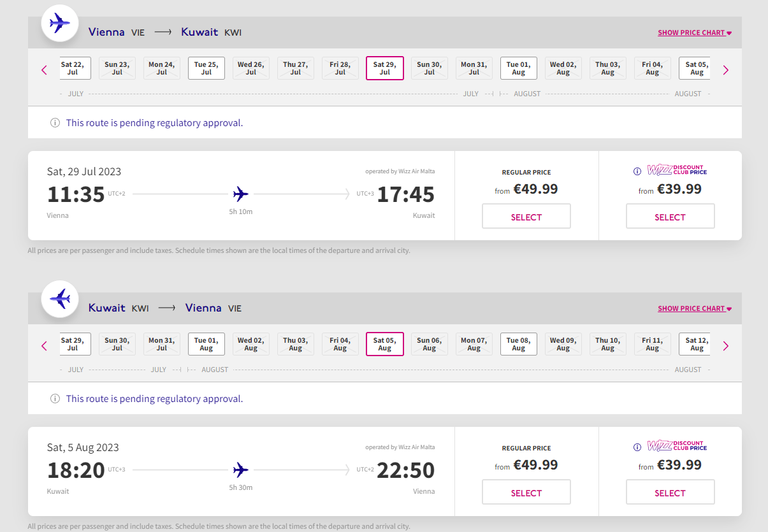This screenshot has width=768, height=532.
Task: Choose Sat 22 Jul in outbound date strip
Action: pos(75,68)
